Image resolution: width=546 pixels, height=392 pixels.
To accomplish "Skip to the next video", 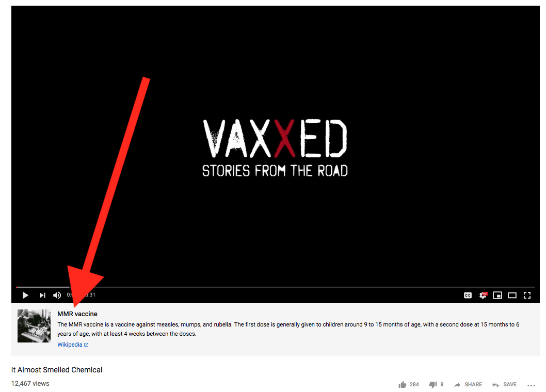I will tap(42, 295).
